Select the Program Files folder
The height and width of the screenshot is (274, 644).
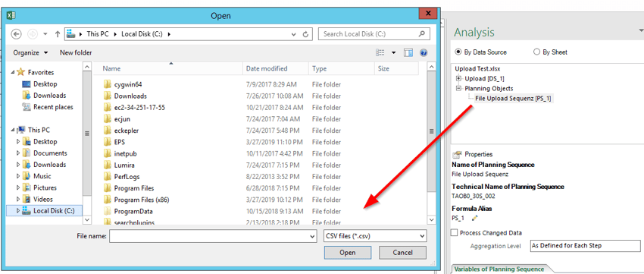click(x=134, y=188)
